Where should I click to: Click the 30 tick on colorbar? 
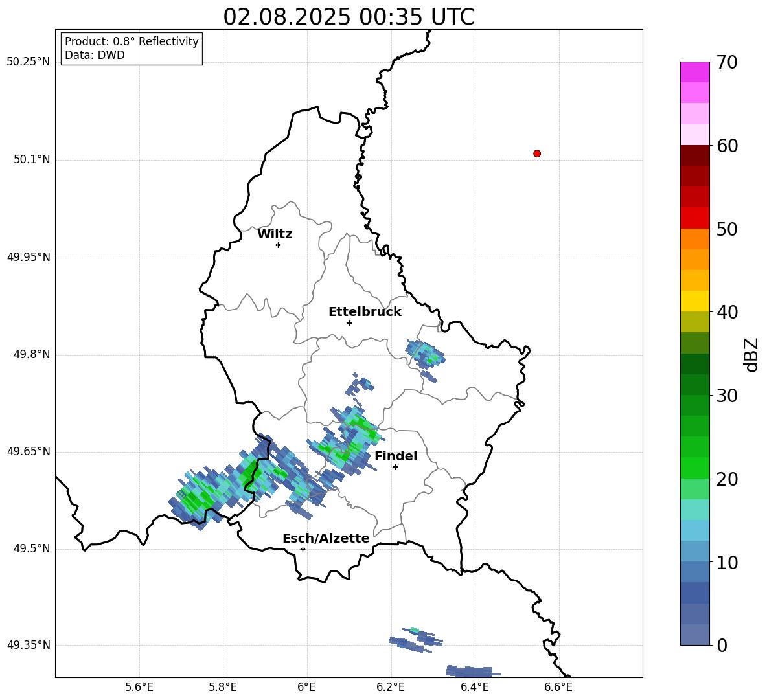(727, 396)
